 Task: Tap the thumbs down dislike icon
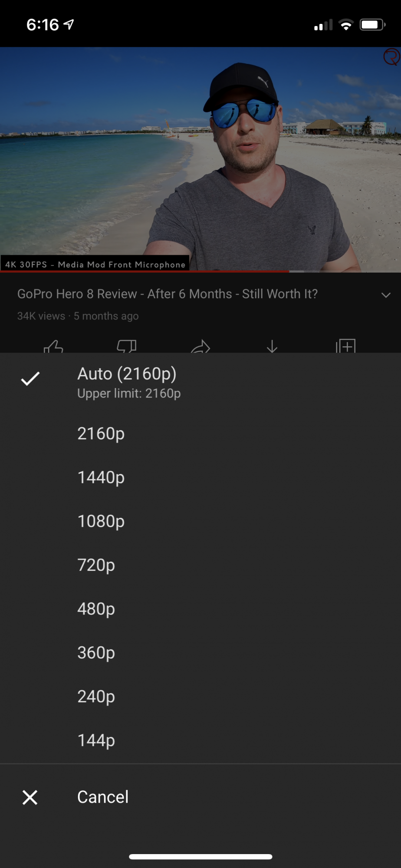tap(127, 346)
